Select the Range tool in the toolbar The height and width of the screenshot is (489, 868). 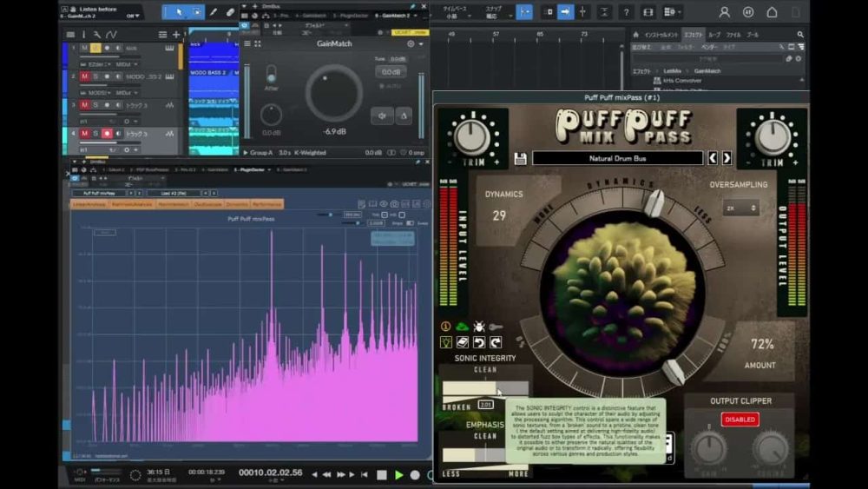[x=197, y=11]
